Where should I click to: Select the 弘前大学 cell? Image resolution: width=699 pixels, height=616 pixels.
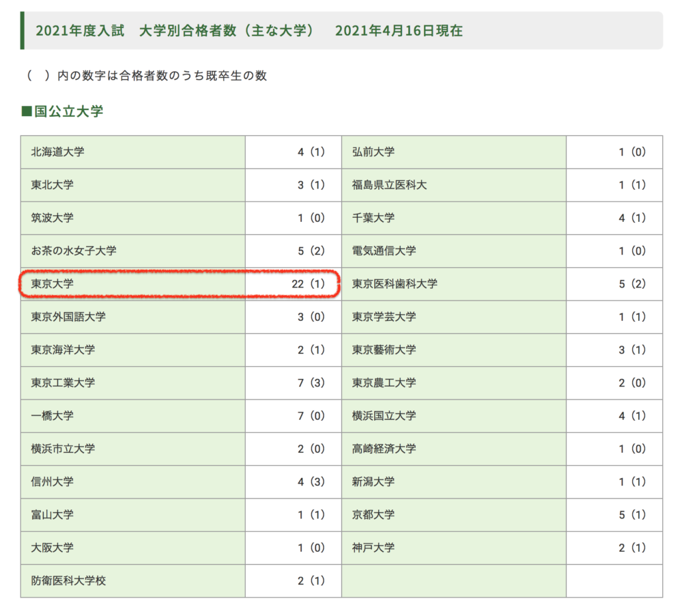[454, 152]
